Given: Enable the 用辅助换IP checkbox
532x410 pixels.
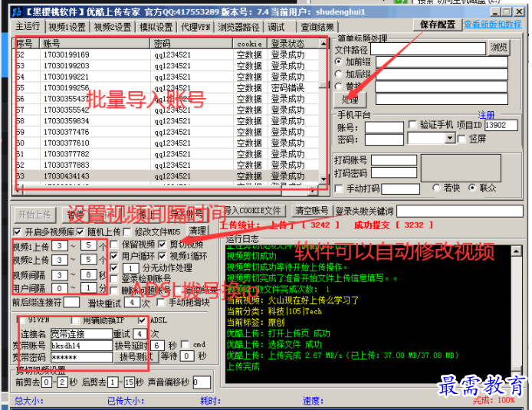Looking at the screenshot, I should [x=75, y=320].
